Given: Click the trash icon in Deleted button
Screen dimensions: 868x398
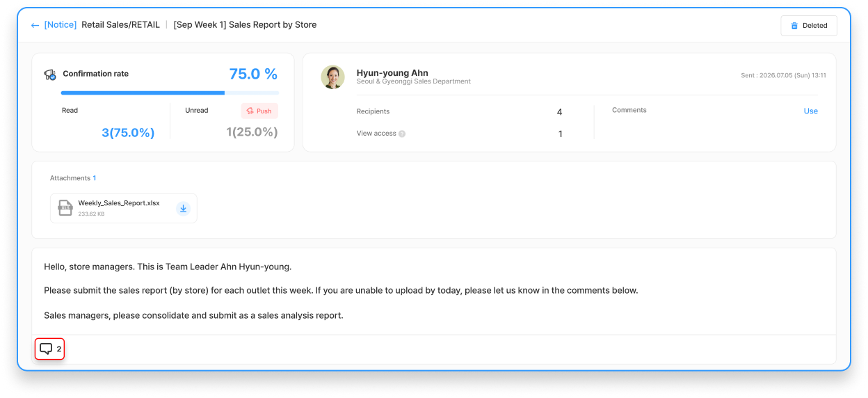Looking at the screenshot, I should [x=794, y=26].
